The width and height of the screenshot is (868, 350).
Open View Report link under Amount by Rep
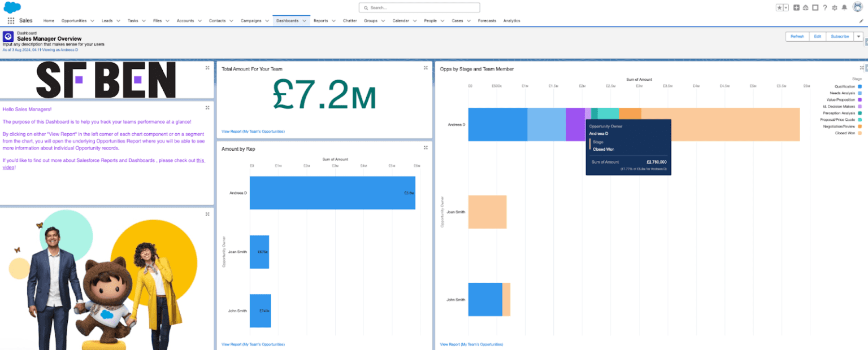point(253,344)
